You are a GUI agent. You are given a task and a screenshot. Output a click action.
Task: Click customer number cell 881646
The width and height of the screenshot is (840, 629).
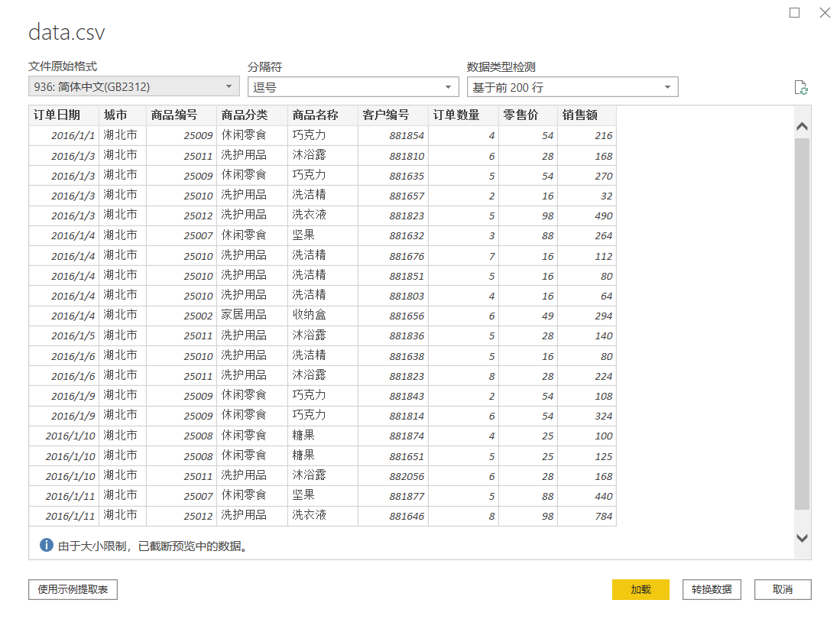click(393, 516)
